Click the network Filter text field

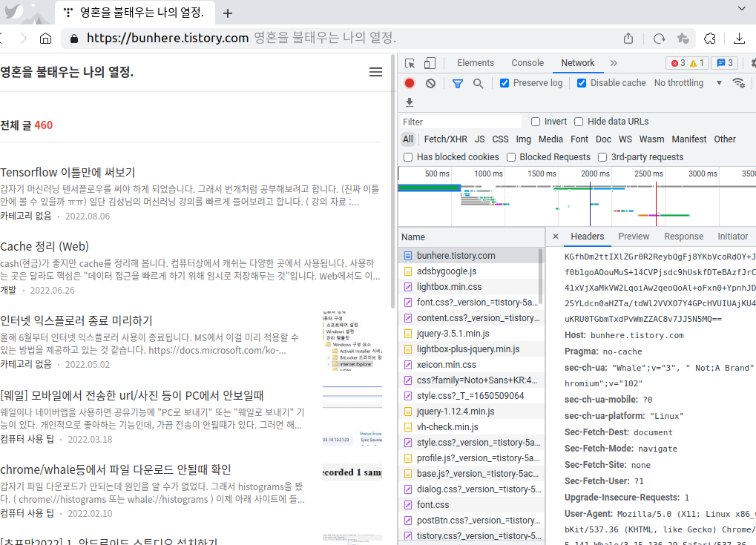[x=460, y=122]
